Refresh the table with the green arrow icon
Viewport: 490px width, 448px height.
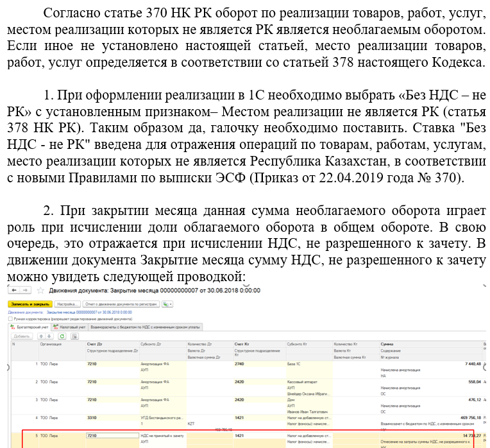(62, 336)
